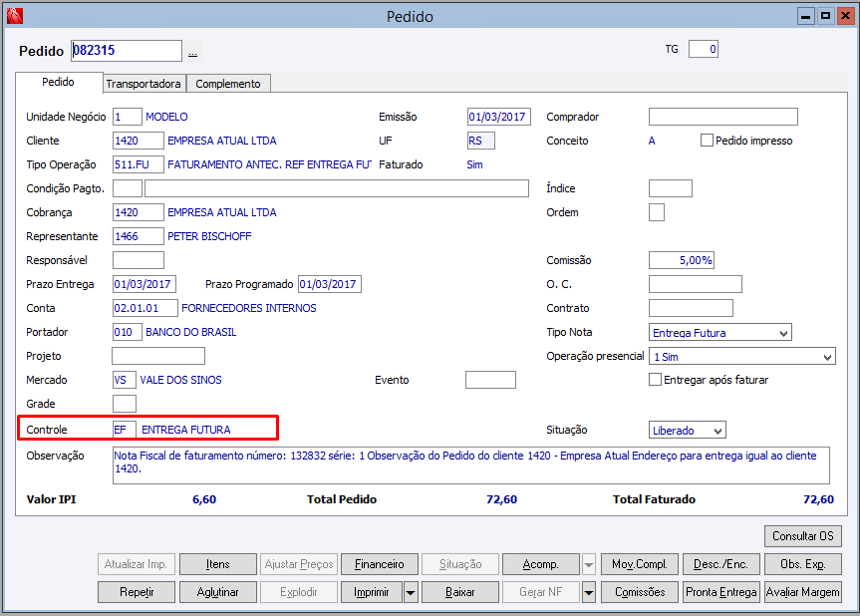Click the Pronta Entrega button
This screenshot has width=860, height=616.
pyautogui.click(x=720, y=592)
